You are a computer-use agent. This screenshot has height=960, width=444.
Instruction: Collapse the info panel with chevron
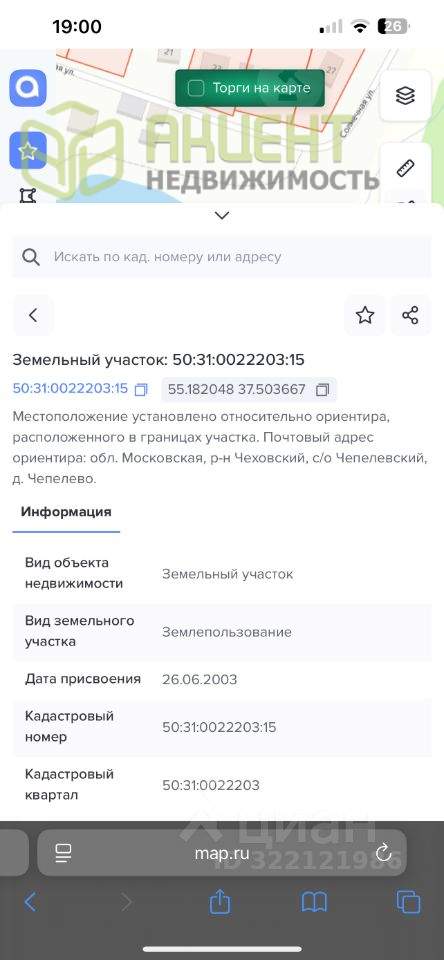click(222, 215)
